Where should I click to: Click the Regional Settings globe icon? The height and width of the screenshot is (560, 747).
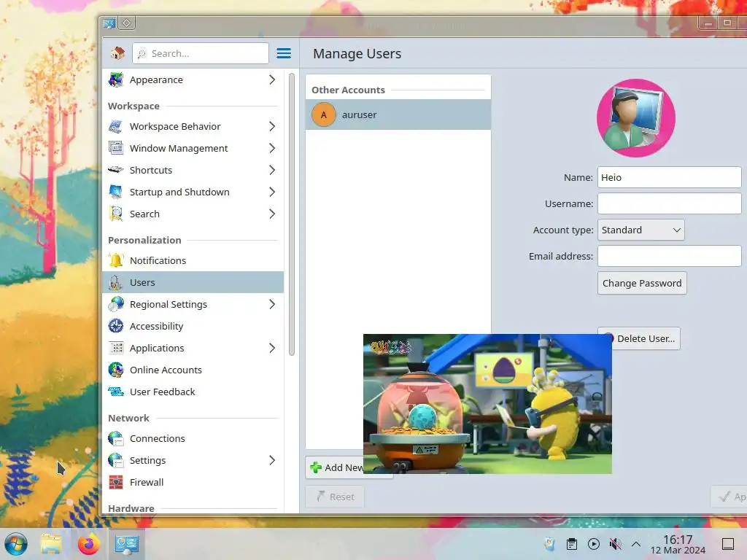coord(116,304)
